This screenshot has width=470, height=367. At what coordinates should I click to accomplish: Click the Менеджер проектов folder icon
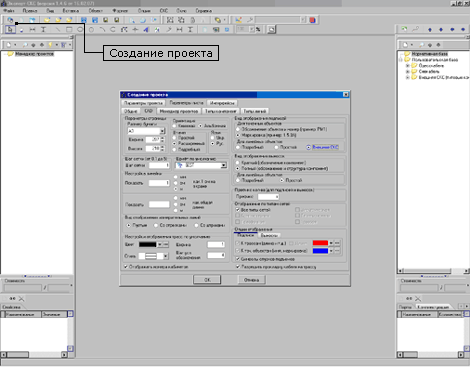(x=10, y=54)
